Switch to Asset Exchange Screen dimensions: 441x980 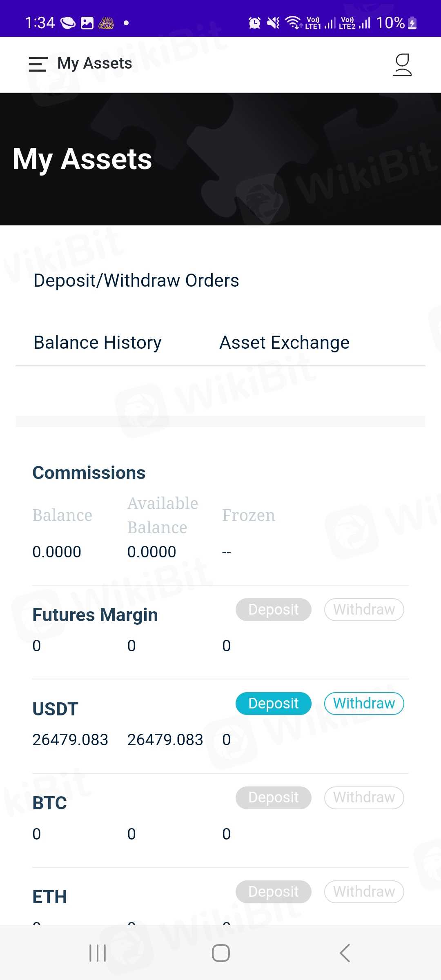click(284, 343)
